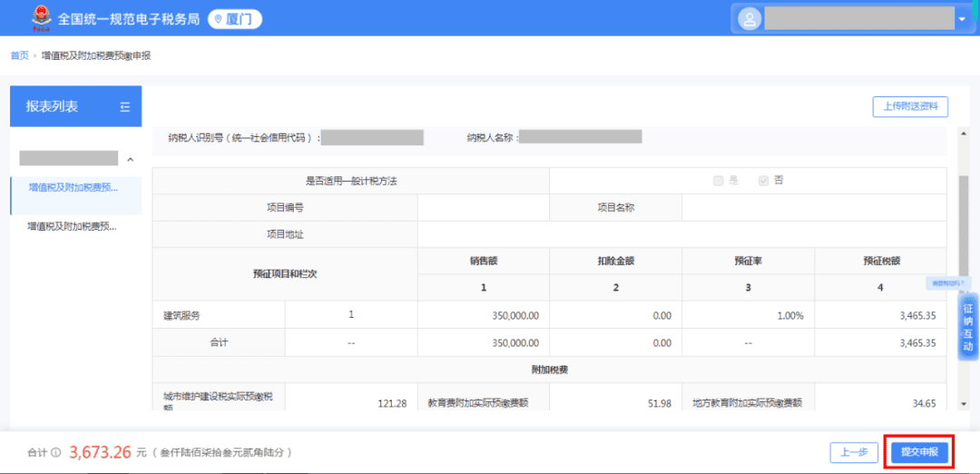The width and height of the screenshot is (980, 474).
Task: Click the 上一步 button
Action: tap(854, 452)
